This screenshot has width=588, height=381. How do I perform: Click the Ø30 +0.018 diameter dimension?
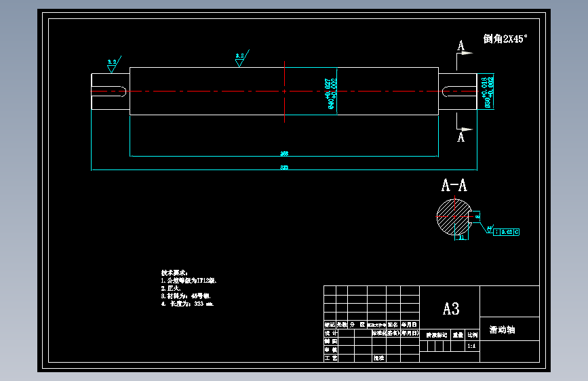pyautogui.click(x=489, y=92)
